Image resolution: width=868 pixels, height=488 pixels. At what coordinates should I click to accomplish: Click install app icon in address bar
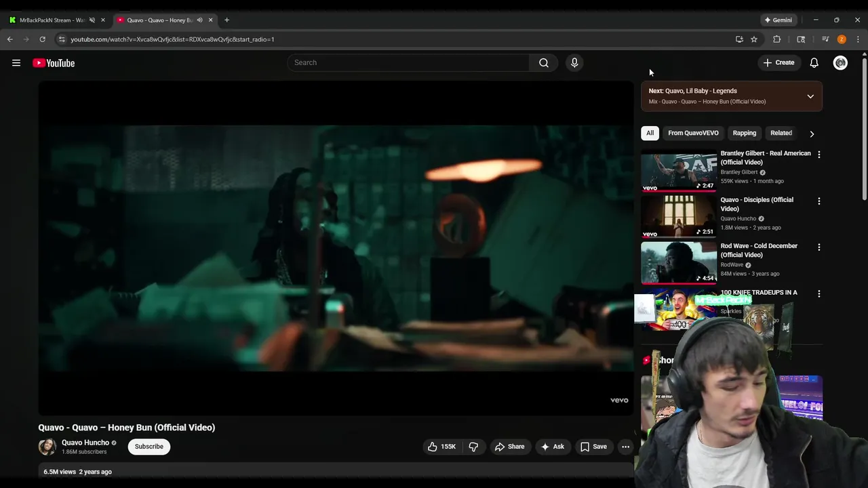[x=739, y=39]
